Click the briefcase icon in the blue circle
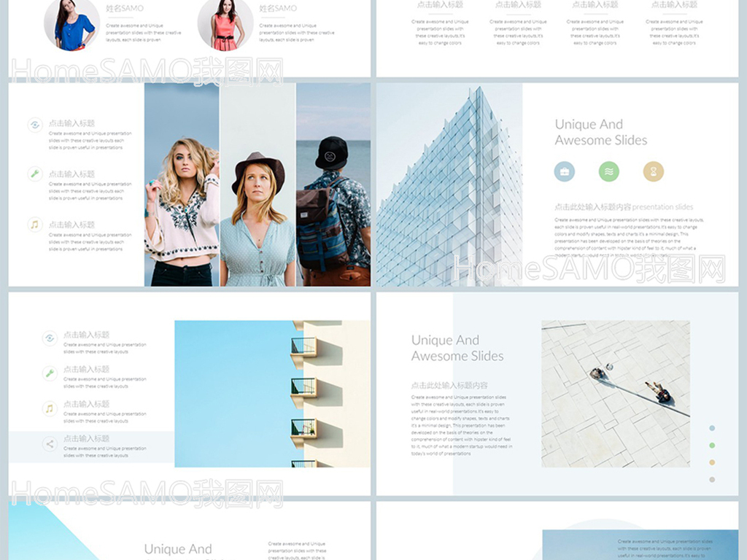Screen dimensions: 747x560 [565, 171]
